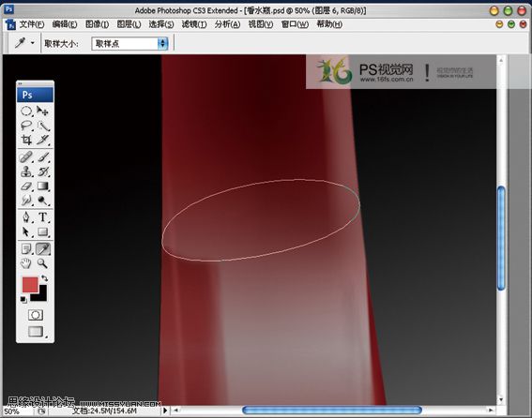This screenshot has width=532, height=418.
Task: Select the Elliptical Marquee tool
Action: tap(26, 111)
